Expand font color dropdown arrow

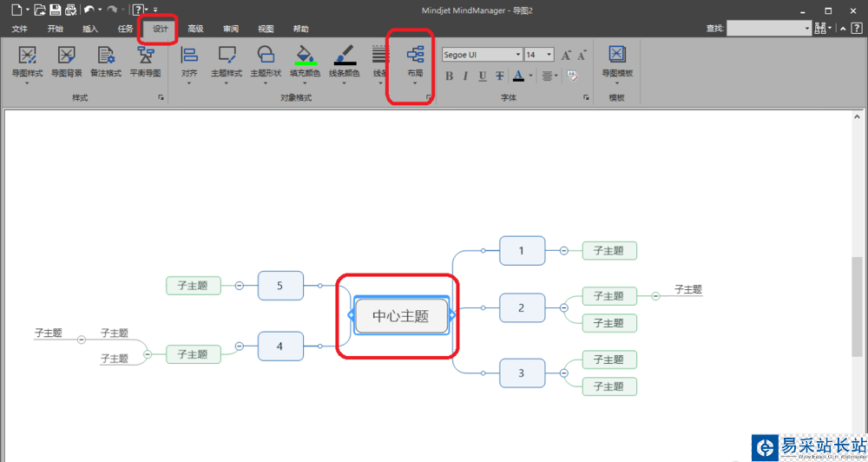[x=531, y=76]
